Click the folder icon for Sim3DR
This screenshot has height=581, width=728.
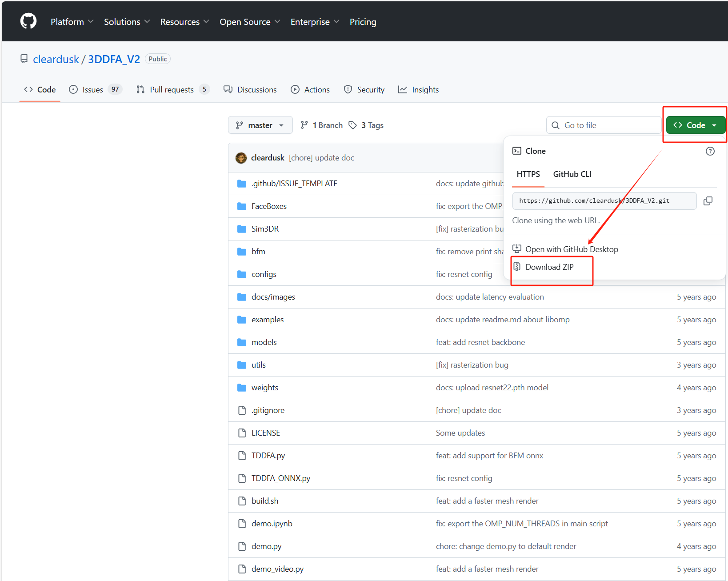coord(242,229)
